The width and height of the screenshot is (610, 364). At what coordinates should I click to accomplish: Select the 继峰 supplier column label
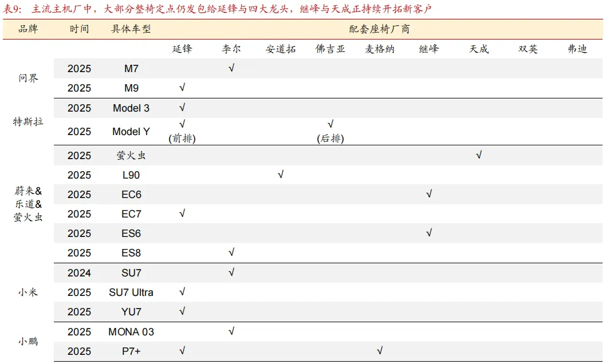coord(429,49)
